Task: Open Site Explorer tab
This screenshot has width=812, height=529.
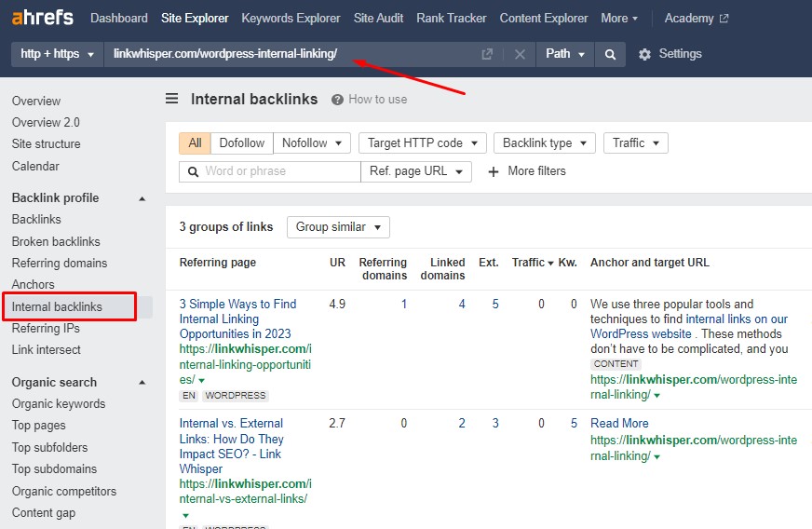Action: (x=195, y=18)
